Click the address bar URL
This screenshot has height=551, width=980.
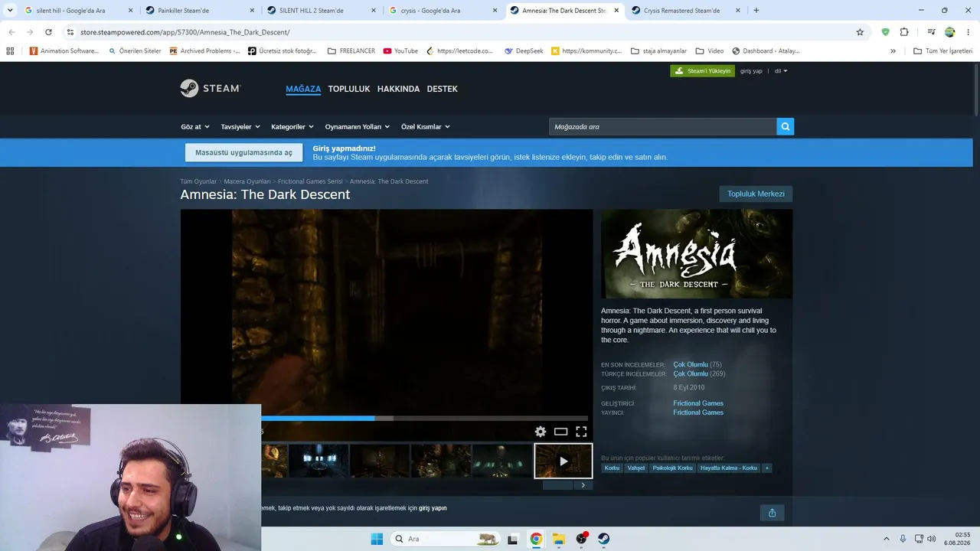pos(185,32)
